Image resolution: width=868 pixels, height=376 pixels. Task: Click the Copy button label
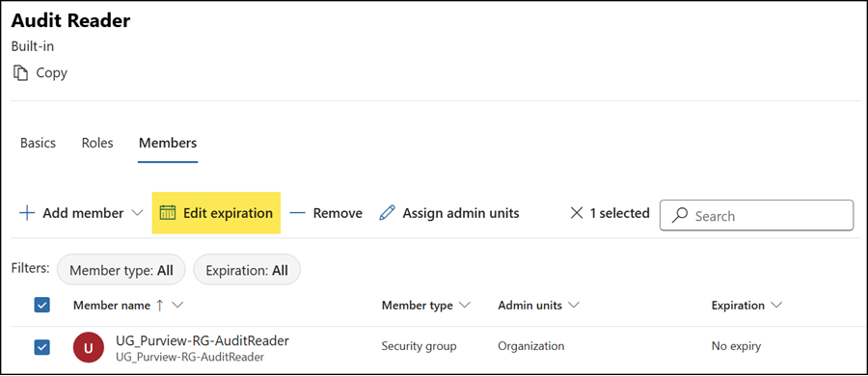pos(51,73)
